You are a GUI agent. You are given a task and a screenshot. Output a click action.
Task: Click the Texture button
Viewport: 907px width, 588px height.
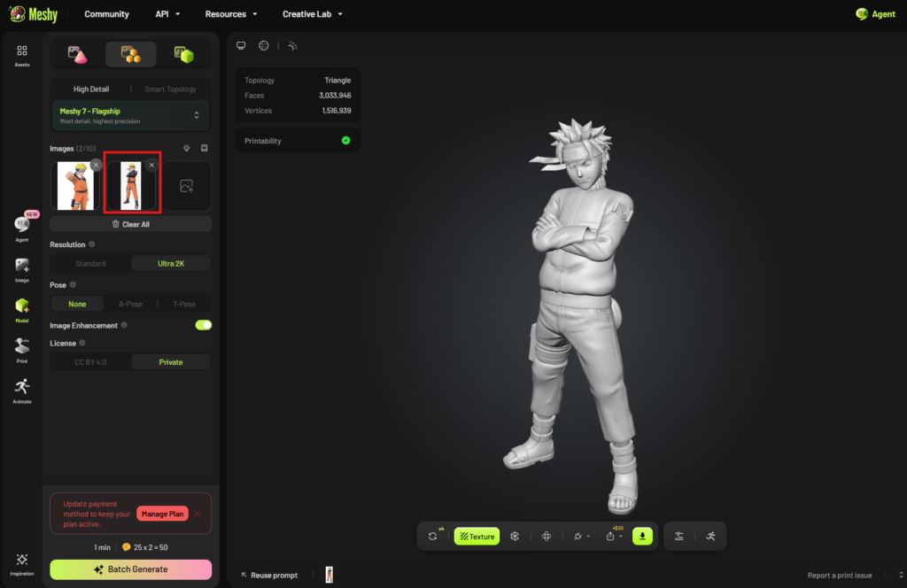[477, 537]
